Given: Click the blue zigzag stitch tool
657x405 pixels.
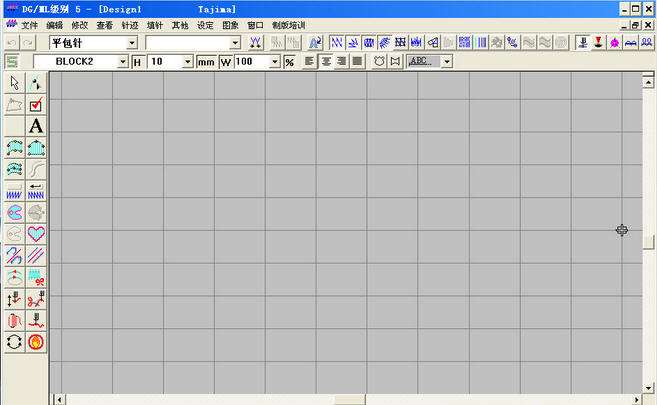Looking at the screenshot, I should tap(14, 190).
